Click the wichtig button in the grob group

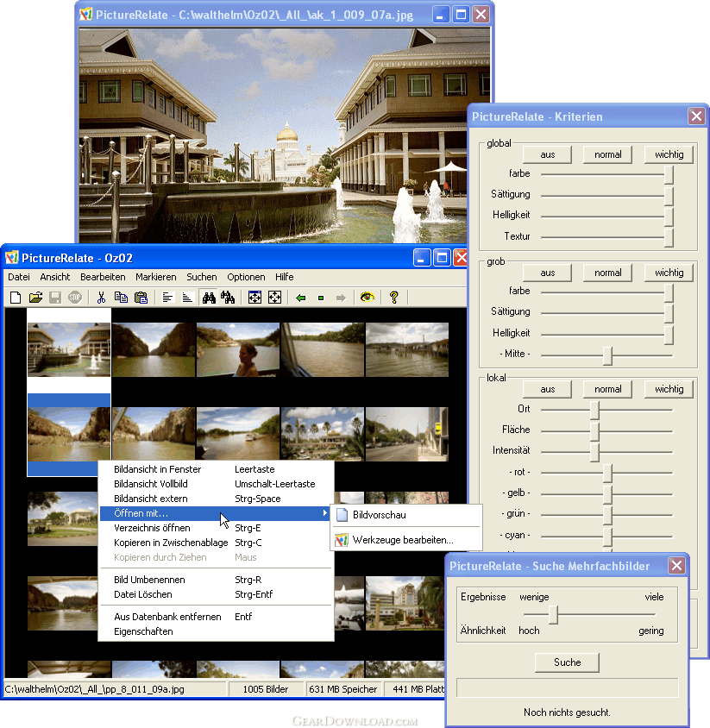[669, 273]
